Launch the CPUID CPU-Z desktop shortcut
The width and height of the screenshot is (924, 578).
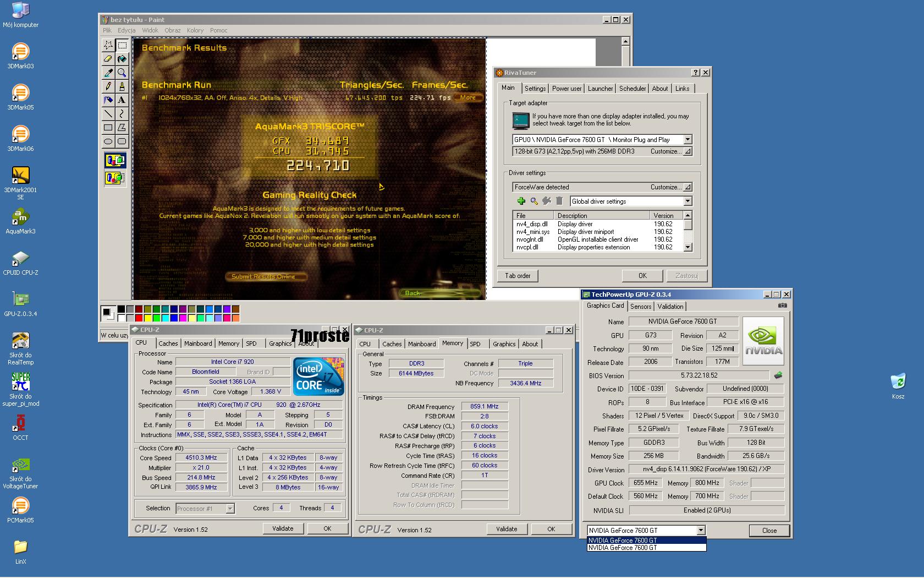point(20,263)
